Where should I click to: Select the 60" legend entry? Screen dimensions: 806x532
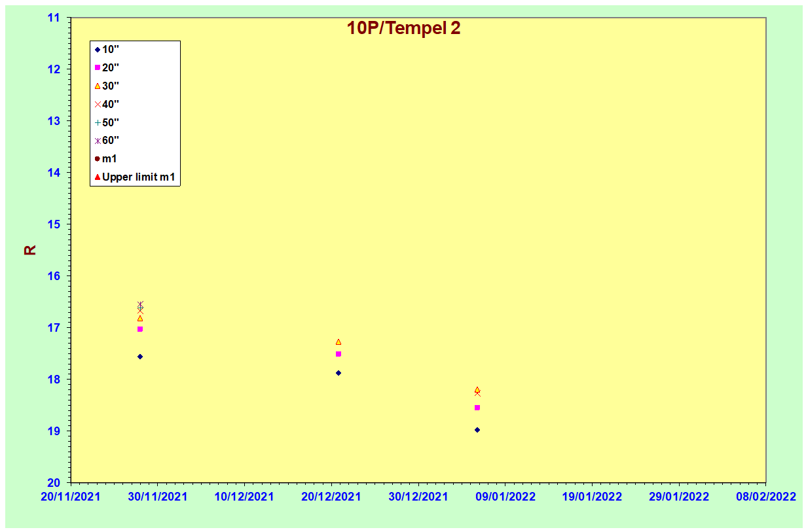107,140
